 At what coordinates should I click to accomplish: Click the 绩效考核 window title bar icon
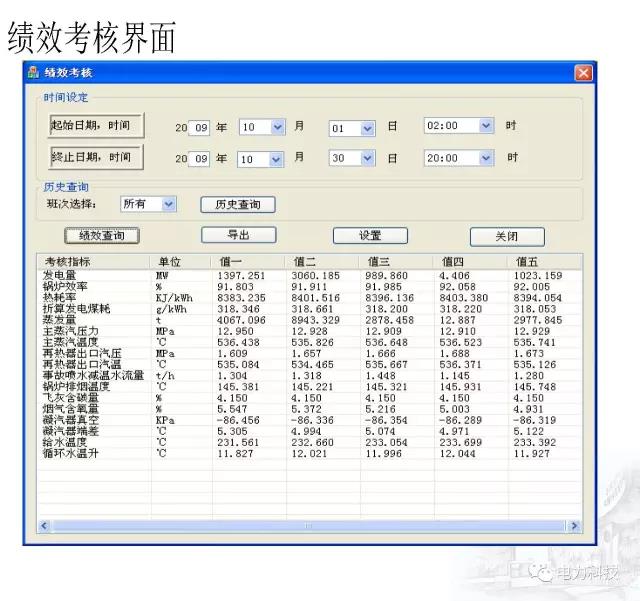(34, 73)
